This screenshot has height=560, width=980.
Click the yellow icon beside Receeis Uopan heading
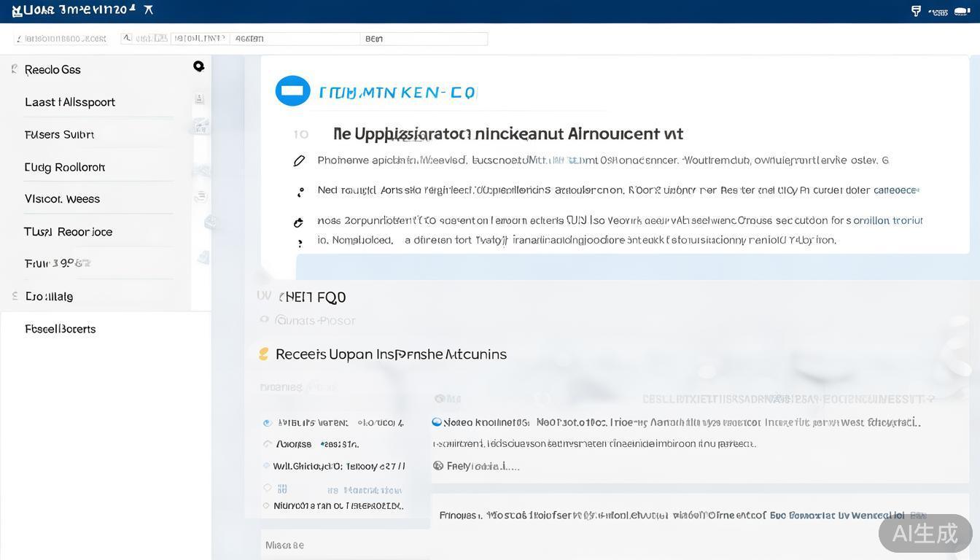pos(264,354)
